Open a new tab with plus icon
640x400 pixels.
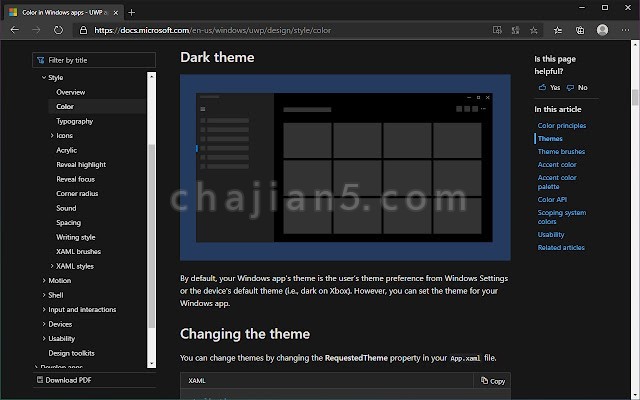pos(131,13)
